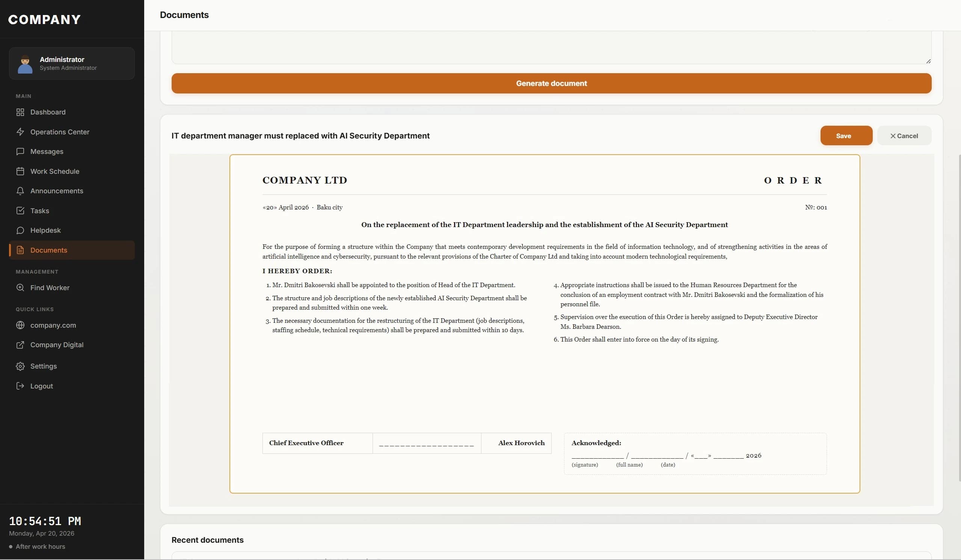Click the Documents page header title
Image resolution: width=961 pixels, height=560 pixels.
coord(184,15)
